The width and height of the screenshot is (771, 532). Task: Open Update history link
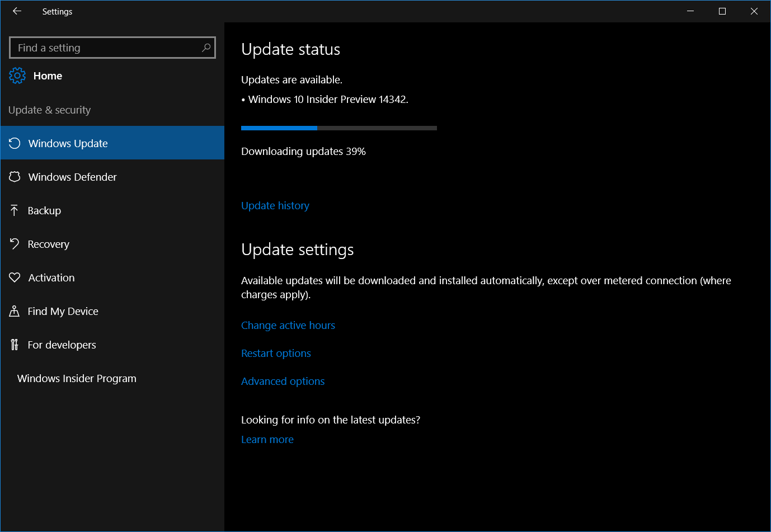[x=275, y=206]
